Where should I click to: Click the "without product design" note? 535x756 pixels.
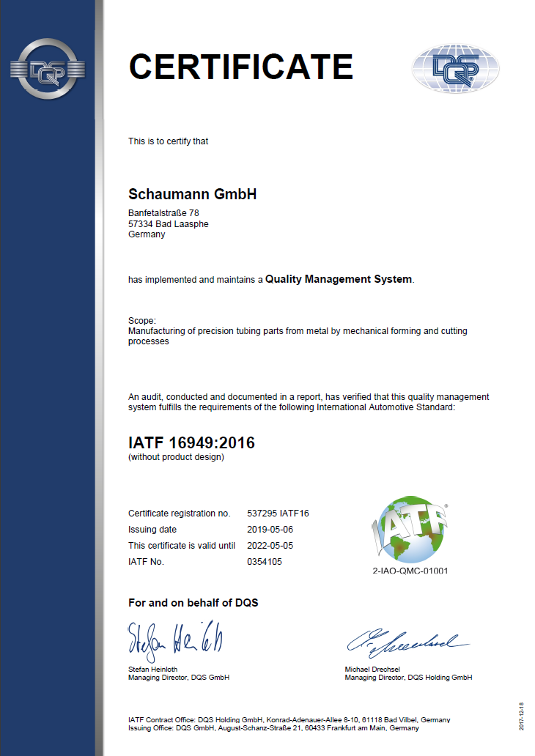(176, 457)
